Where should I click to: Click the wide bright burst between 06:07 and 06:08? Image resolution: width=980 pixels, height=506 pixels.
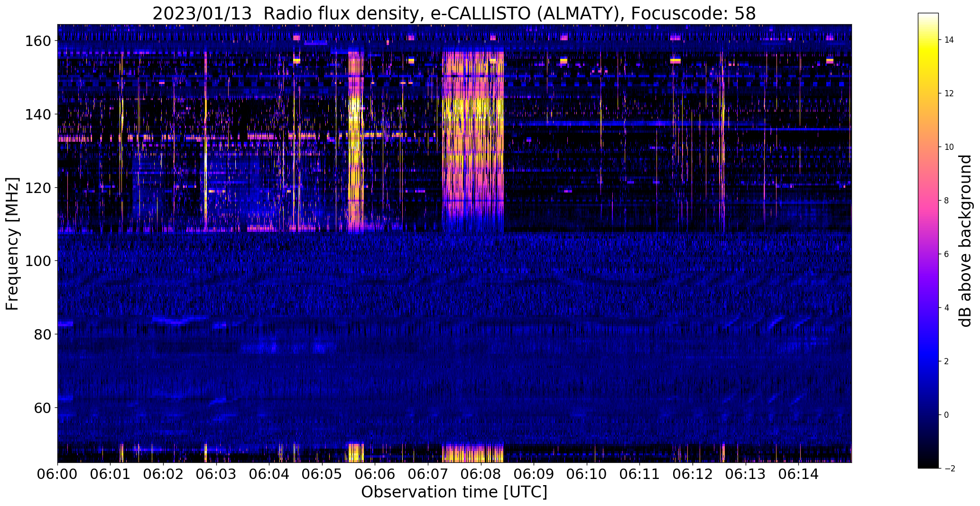pos(473,142)
